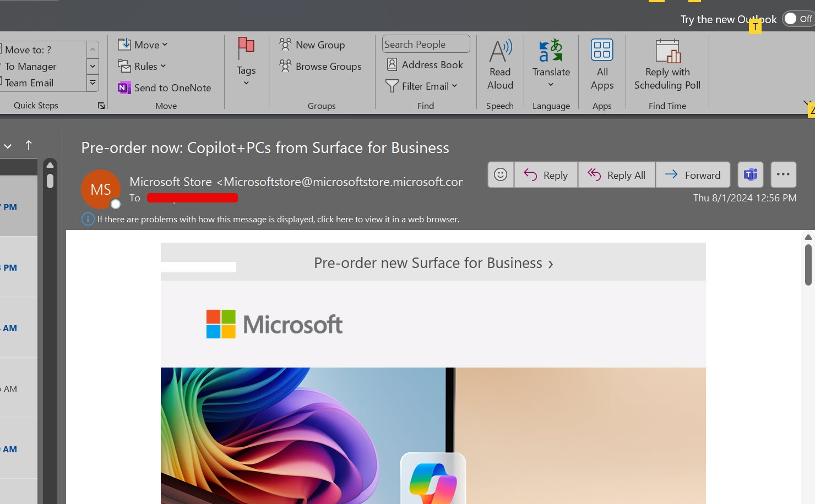Open the Translate language menu
Image resolution: width=815 pixels, height=504 pixels.
click(551, 64)
